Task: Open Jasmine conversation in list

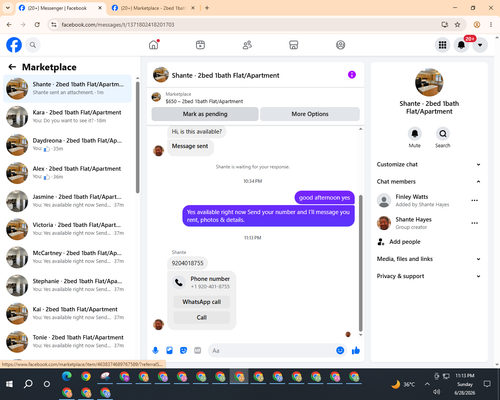Action: (67, 201)
